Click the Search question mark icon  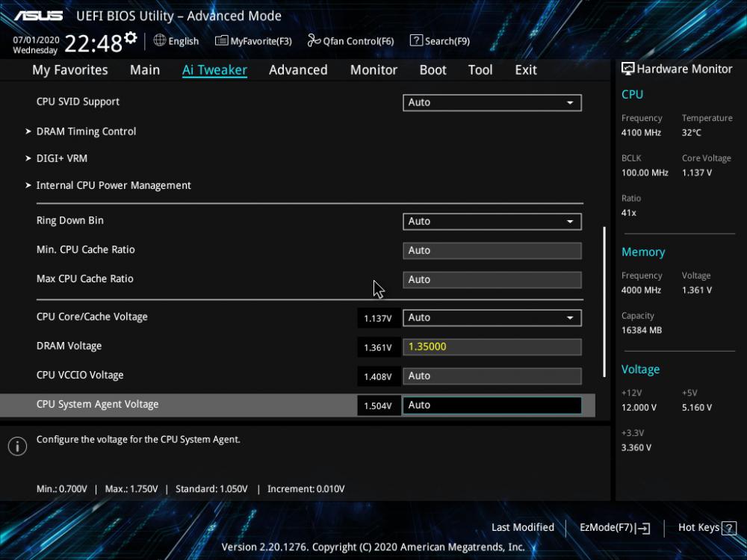coord(416,40)
